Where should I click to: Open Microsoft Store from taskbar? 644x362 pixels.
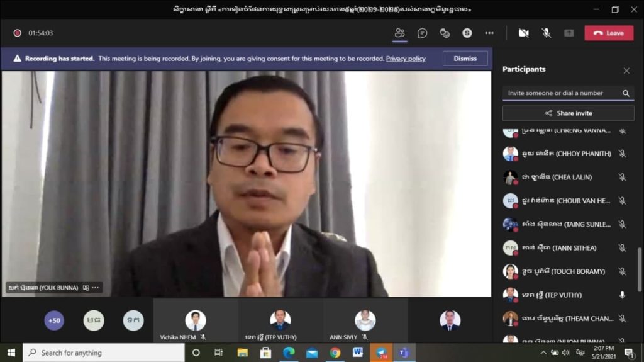point(266,353)
